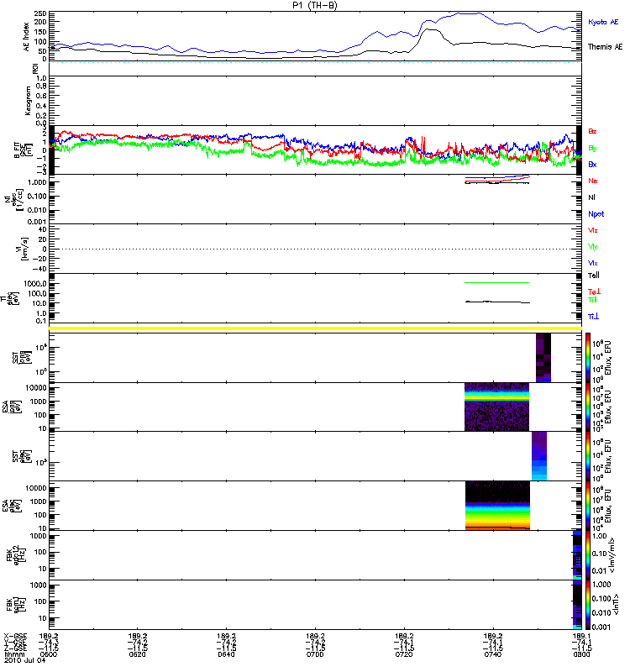Click the FBK edc12 mV/m color bar
The image size is (630, 672).
(x=588, y=555)
